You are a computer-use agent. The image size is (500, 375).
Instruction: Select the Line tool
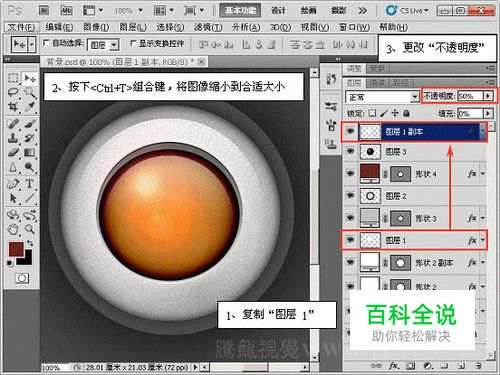coord(30,198)
